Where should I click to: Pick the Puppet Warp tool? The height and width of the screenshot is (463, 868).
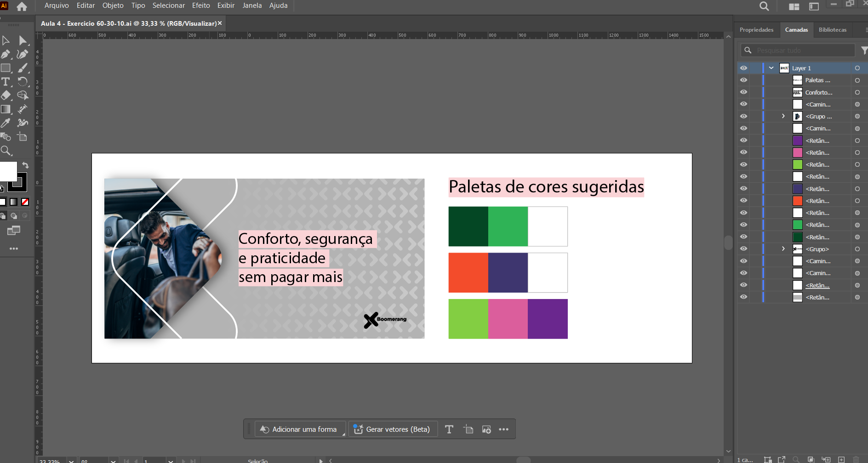(23, 123)
